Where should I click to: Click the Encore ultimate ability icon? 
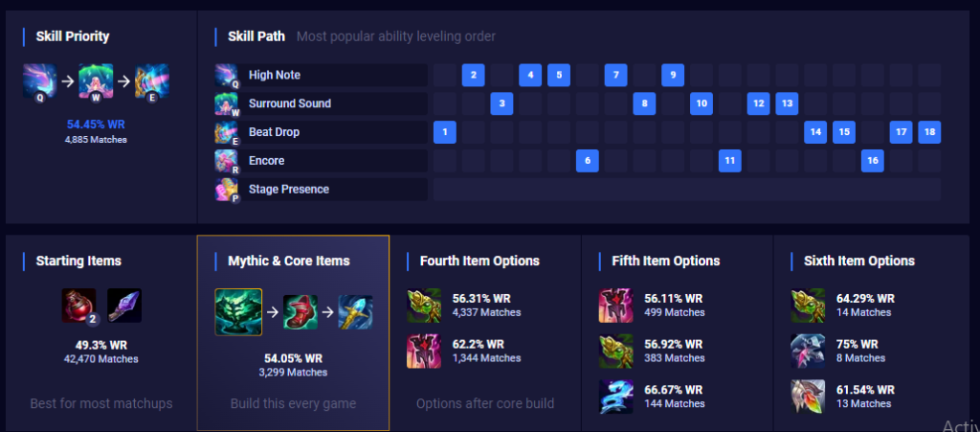coord(227,161)
